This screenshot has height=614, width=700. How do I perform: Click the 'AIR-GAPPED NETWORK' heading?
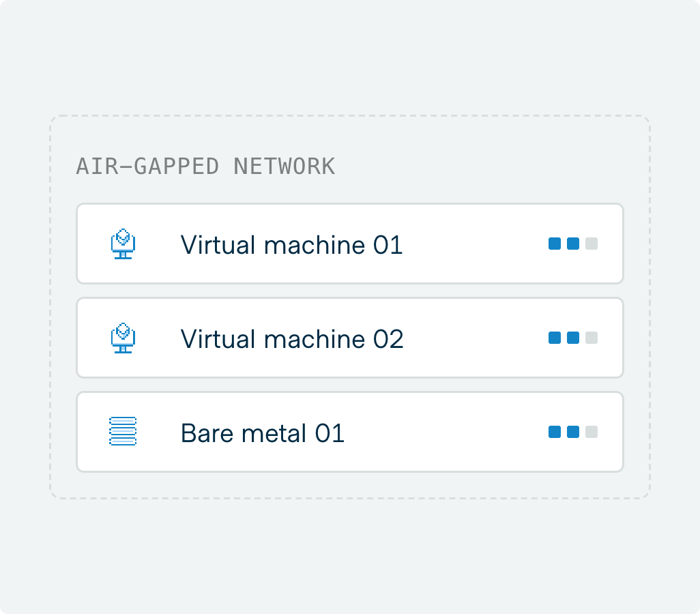click(x=205, y=166)
